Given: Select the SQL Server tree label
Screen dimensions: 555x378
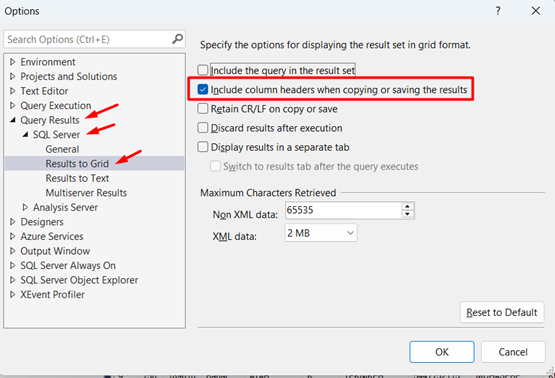Looking at the screenshot, I should pyautogui.click(x=56, y=134).
